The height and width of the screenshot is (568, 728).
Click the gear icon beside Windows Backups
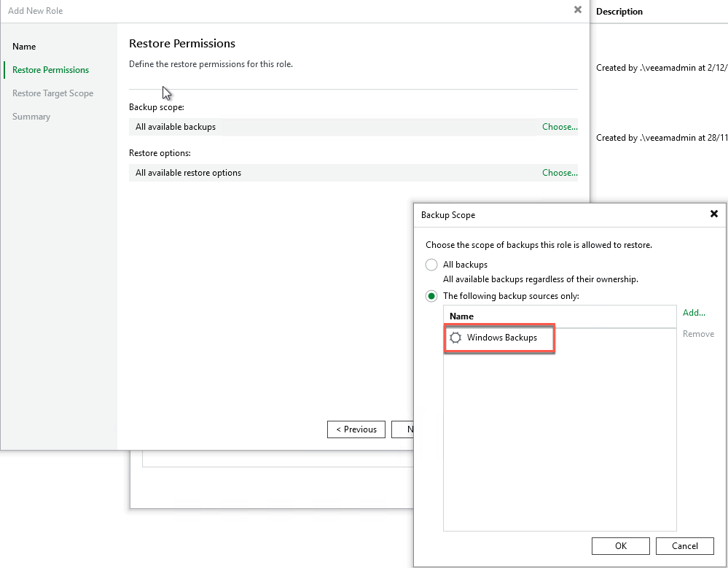(x=455, y=338)
